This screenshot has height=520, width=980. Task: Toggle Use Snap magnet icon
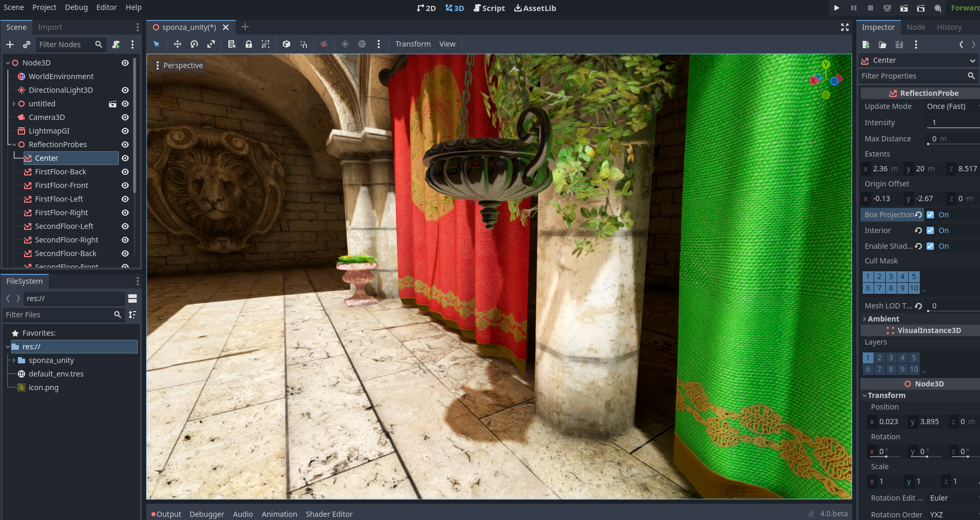pos(303,44)
